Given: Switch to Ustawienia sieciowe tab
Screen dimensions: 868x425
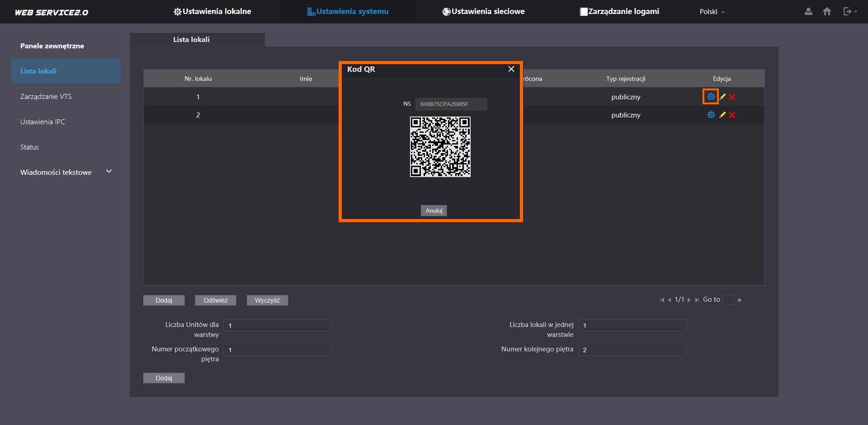Looking at the screenshot, I should point(483,12).
